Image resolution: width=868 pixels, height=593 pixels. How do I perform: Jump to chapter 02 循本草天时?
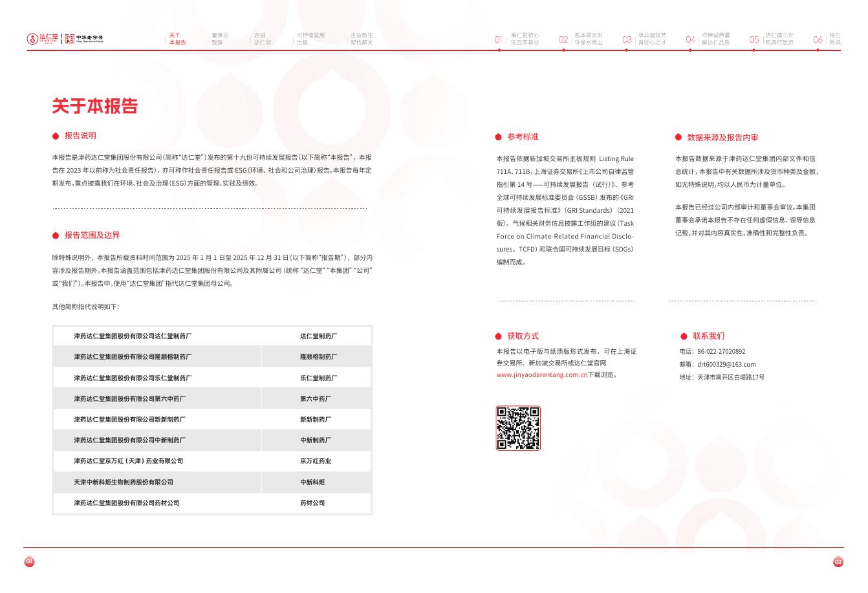pos(581,39)
